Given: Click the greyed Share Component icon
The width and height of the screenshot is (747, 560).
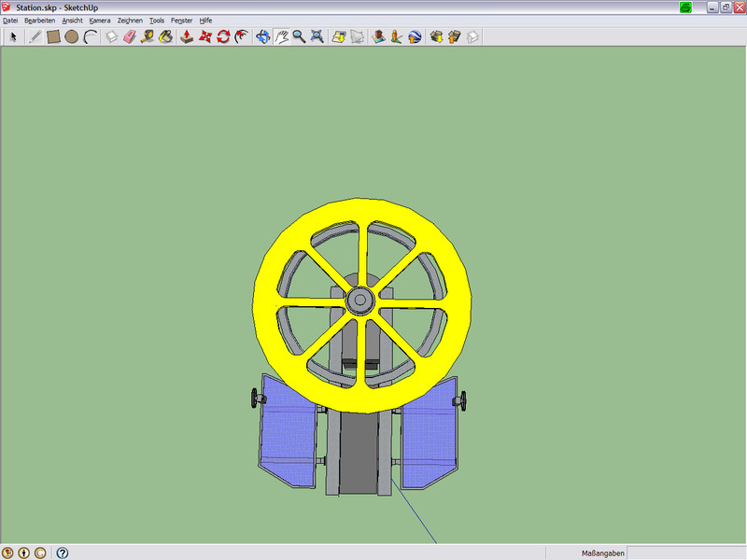Looking at the screenshot, I should tap(472, 36).
